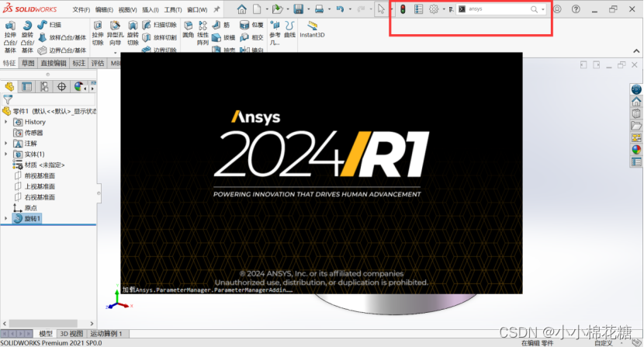This screenshot has height=347, width=644.
Task: Create a new document with the blank page icon
Action: pos(257,9)
